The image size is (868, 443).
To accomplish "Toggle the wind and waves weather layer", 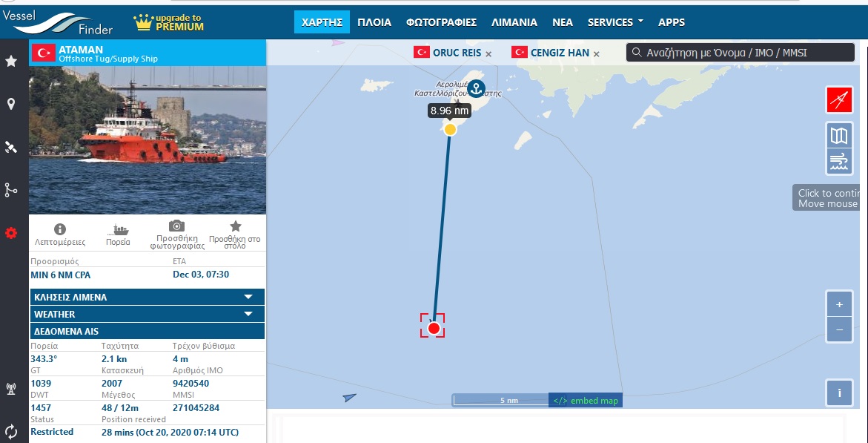I will coord(839,162).
